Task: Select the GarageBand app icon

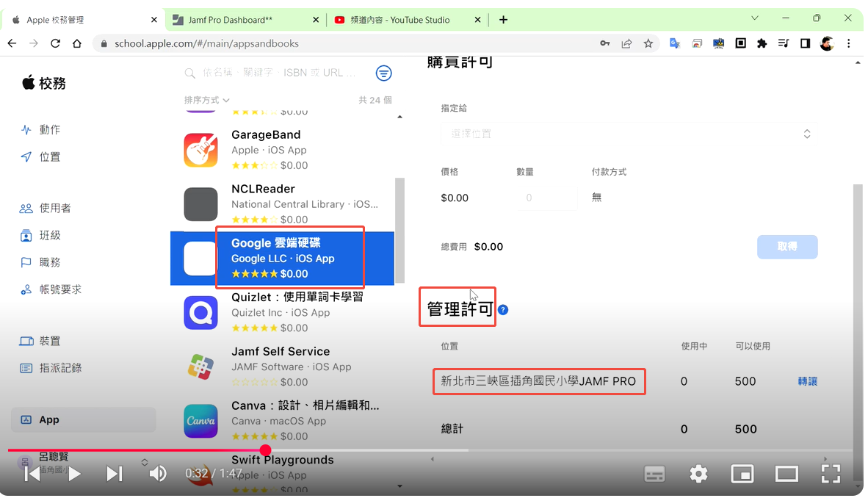Action: coord(200,150)
